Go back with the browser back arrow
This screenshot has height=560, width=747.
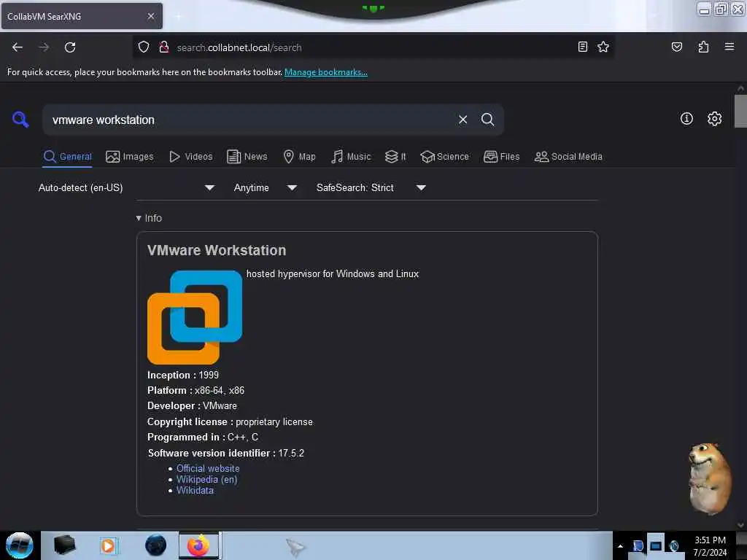(x=18, y=47)
